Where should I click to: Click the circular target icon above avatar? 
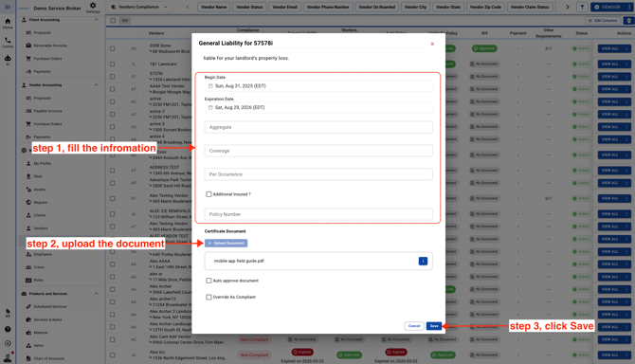[8, 343]
